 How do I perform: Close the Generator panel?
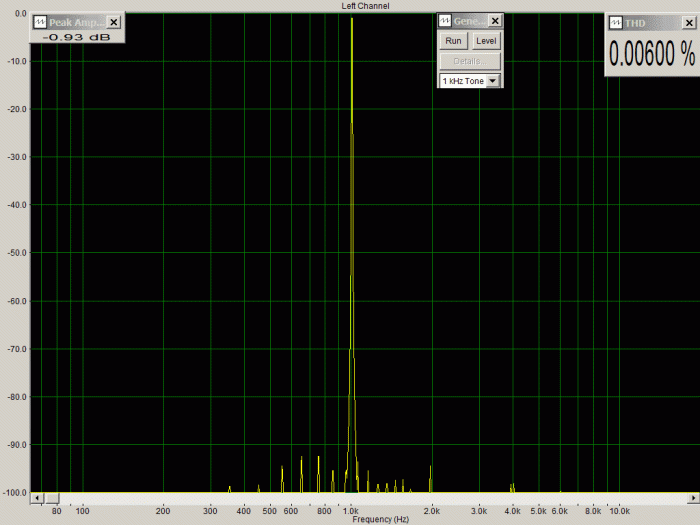tap(495, 21)
